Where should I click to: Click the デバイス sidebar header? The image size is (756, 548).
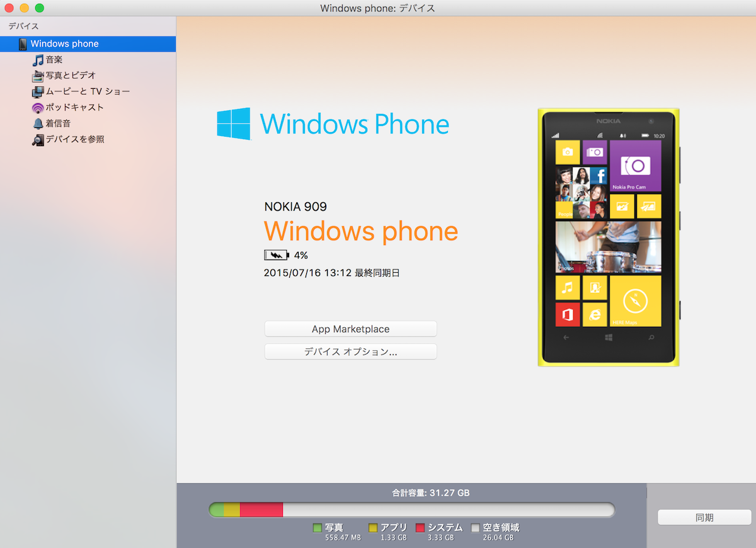pos(23,26)
